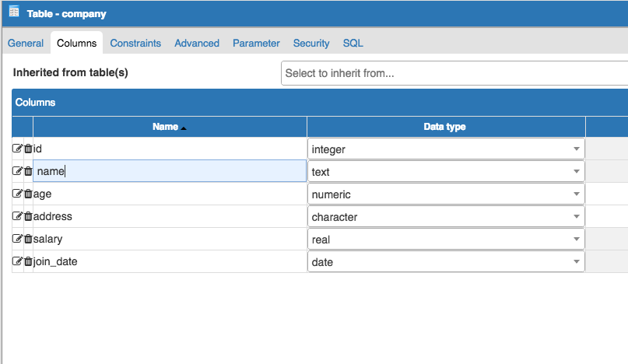The image size is (628, 364).
Task: Click the 'Select to inherit from' field
Action: coord(454,73)
